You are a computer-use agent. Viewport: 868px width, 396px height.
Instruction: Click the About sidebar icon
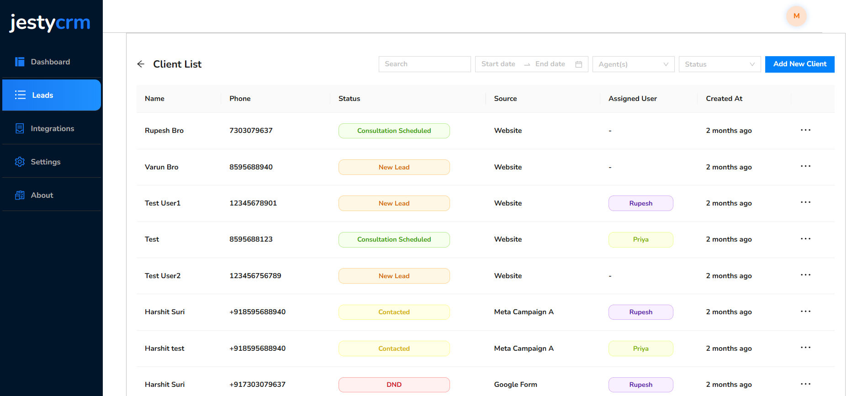[x=20, y=195]
